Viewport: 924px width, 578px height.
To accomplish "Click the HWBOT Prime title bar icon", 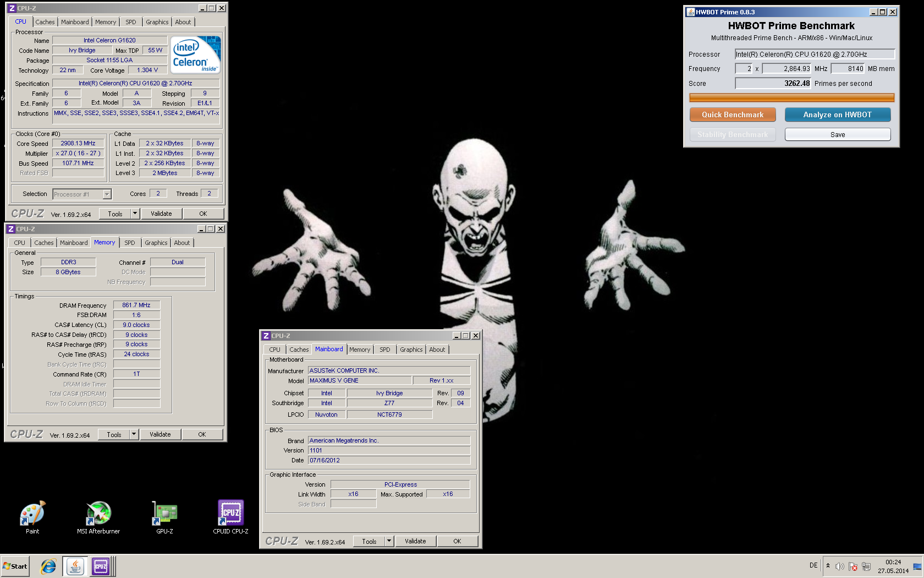I will (x=691, y=12).
